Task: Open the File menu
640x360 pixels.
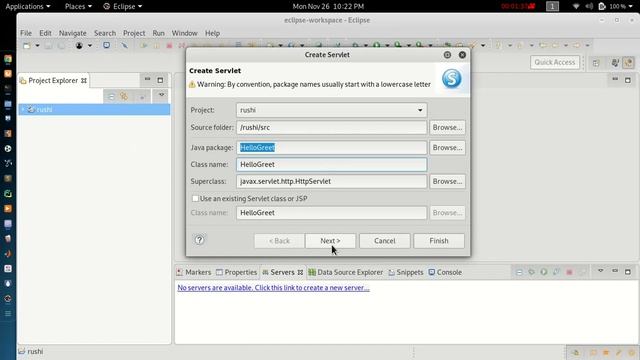Action: (x=26, y=33)
